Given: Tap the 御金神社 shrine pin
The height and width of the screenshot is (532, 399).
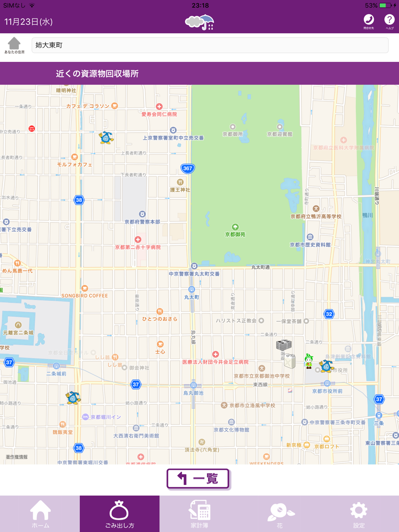Looking at the screenshot, I should point(124,368).
